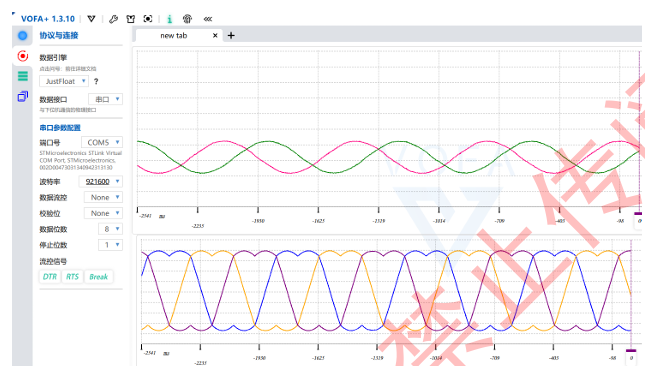The width and height of the screenshot is (645, 366).
Task: Toggle the DTR flow control signal
Action: point(50,277)
